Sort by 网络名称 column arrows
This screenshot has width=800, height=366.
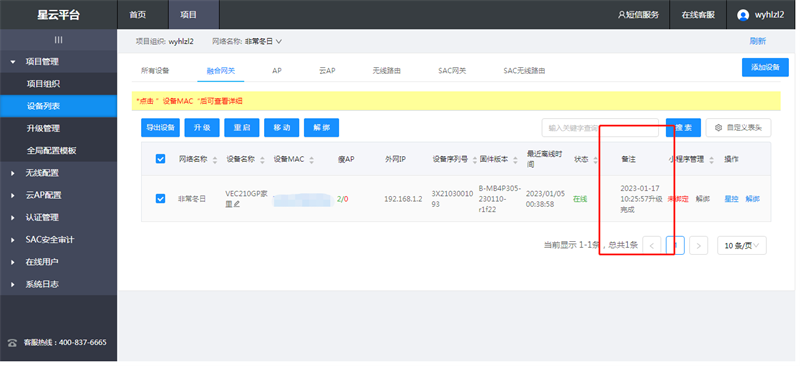tap(215, 160)
